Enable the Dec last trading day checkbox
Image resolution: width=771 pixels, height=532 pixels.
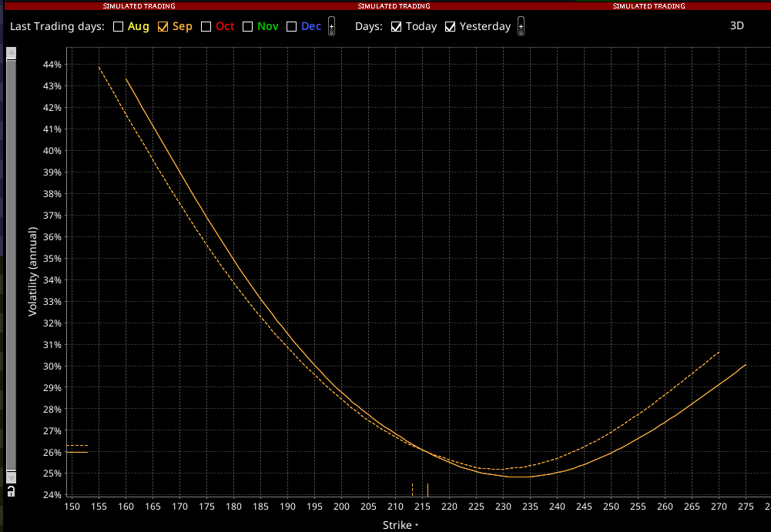click(292, 26)
